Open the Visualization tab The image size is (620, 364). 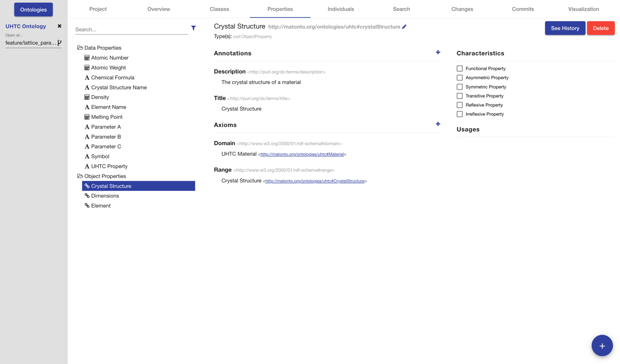point(583,9)
